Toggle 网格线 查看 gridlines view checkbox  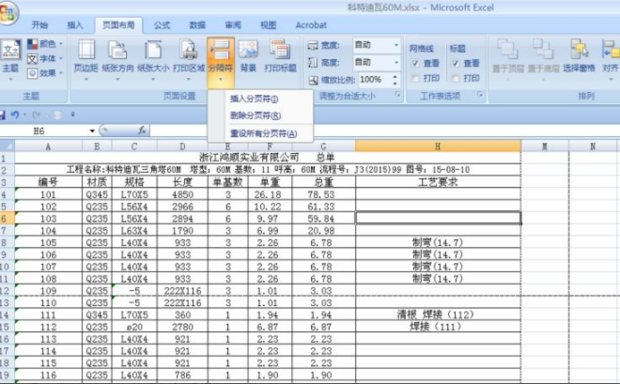[415, 63]
